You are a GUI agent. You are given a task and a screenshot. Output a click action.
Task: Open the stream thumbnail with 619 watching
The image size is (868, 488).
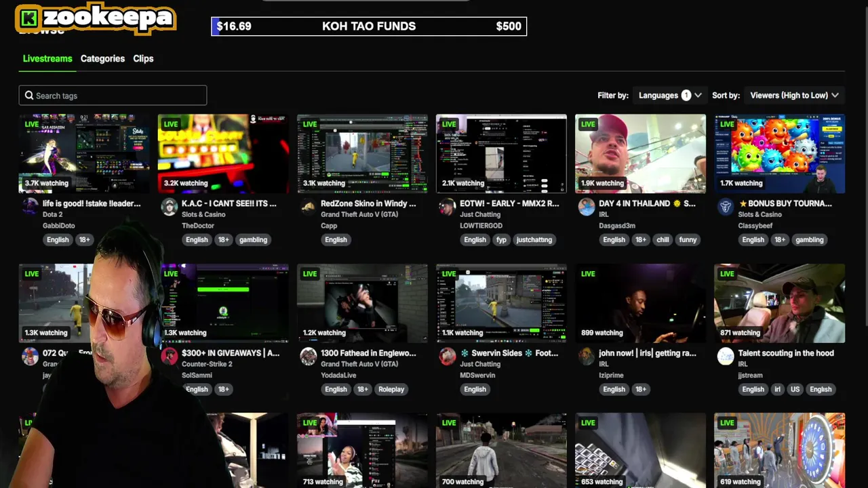click(779, 450)
